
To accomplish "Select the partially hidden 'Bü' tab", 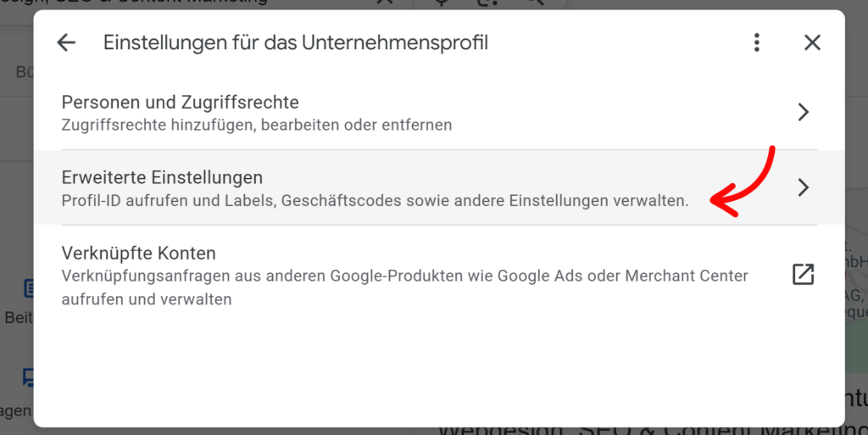I will (x=24, y=72).
